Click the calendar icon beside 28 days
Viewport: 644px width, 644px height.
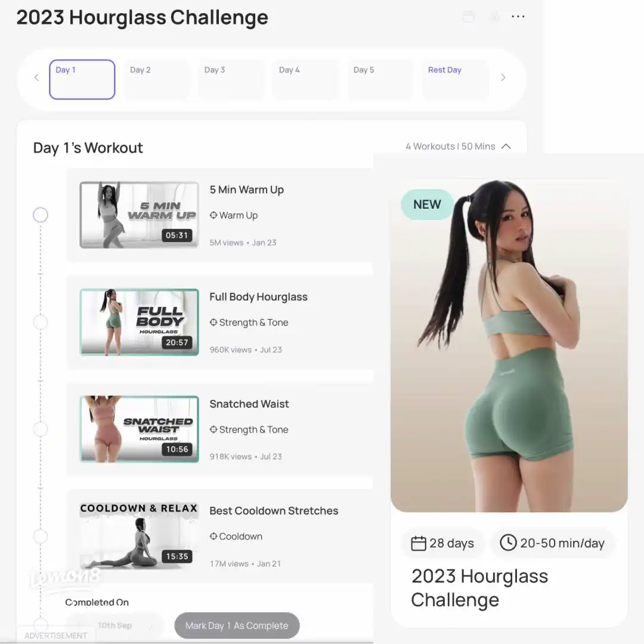tap(419, 543)
